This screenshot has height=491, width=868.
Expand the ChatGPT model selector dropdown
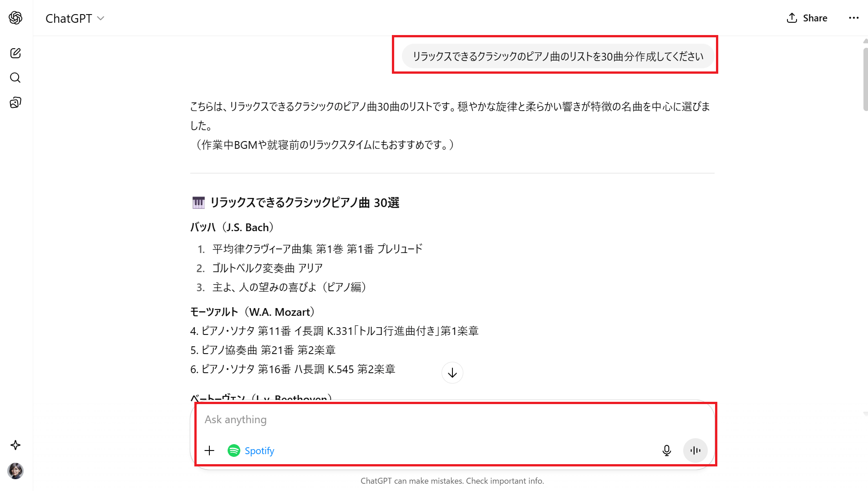click(75, 18)
